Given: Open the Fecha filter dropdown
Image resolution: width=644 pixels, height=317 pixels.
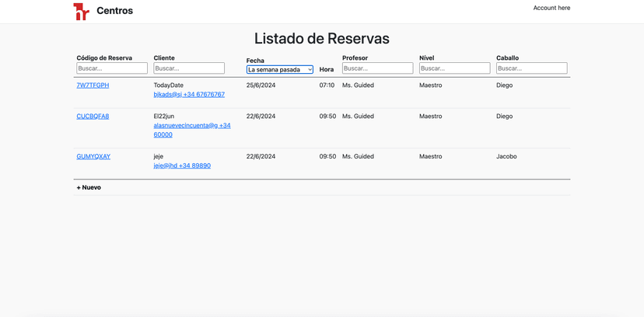Looking at the screenshot, I should point(279,70).
